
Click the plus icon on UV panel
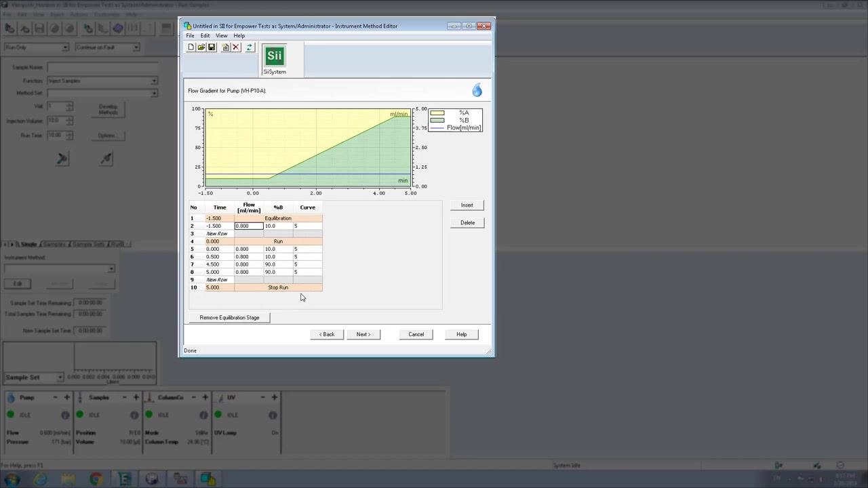point(274,397)
